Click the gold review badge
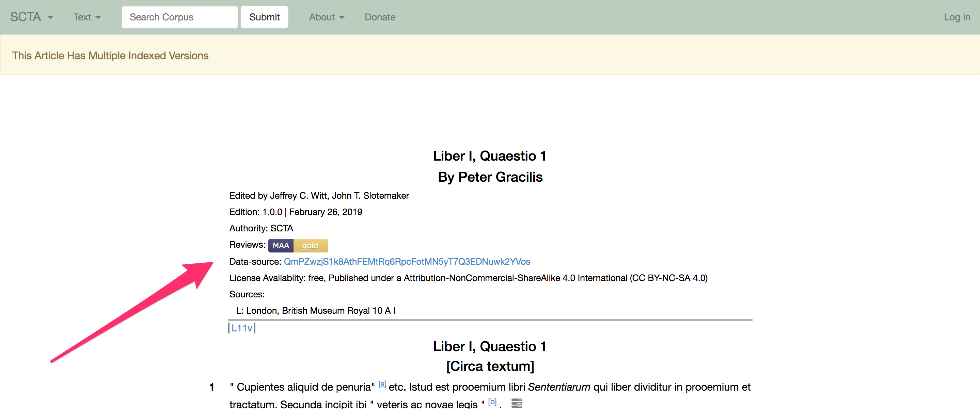Image resolution: width=980 pixels, height=409 pixels. click(310, 246)
